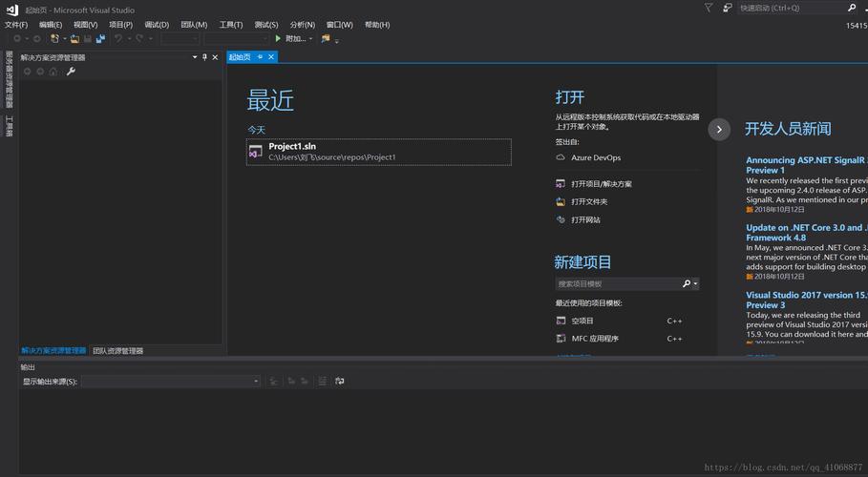Viewport: 868px width, 477px height.
Task: Click the 空项目 template icon
Action: pos(561,321)
